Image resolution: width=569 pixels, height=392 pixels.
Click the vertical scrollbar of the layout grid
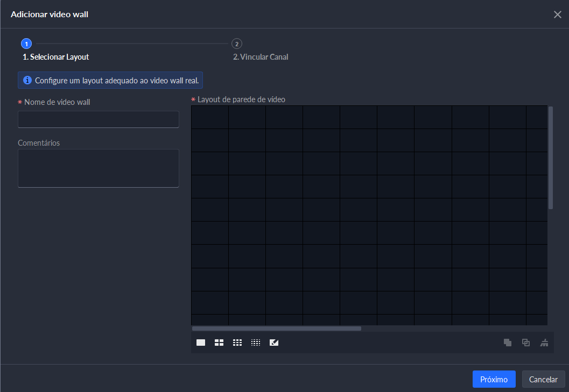point(551,158)
